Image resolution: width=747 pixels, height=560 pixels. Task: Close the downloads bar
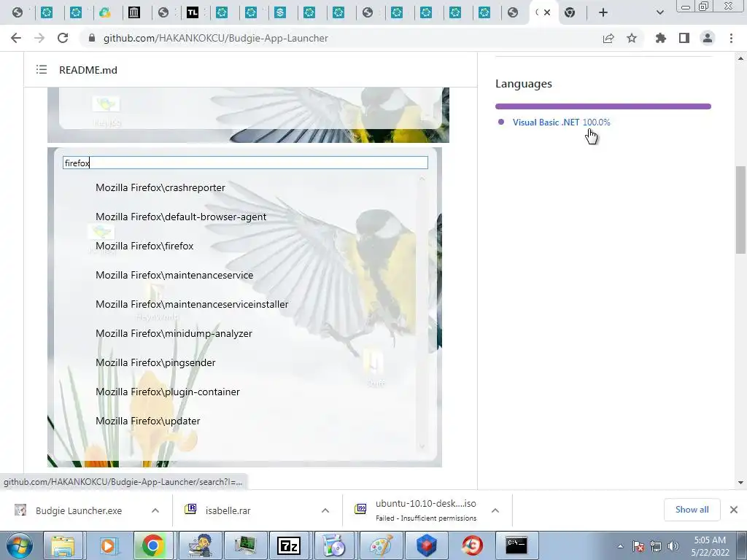click(734, 510)
